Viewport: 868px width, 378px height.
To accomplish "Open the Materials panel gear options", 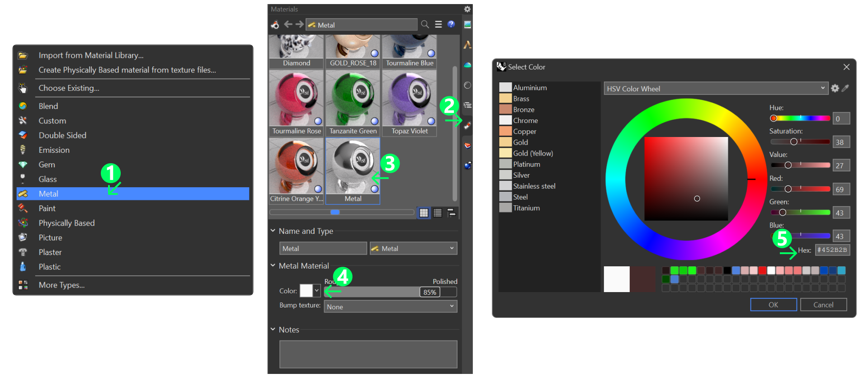I will coord(467,9).
